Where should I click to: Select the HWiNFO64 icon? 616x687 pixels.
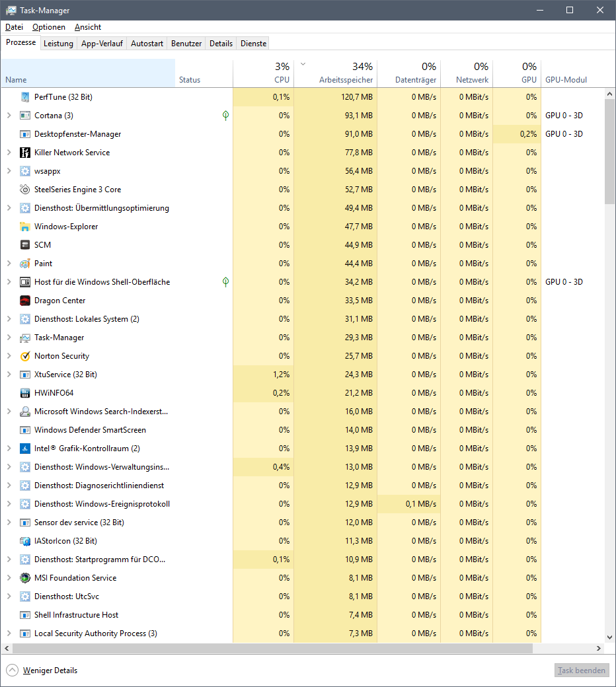[25, 393]
